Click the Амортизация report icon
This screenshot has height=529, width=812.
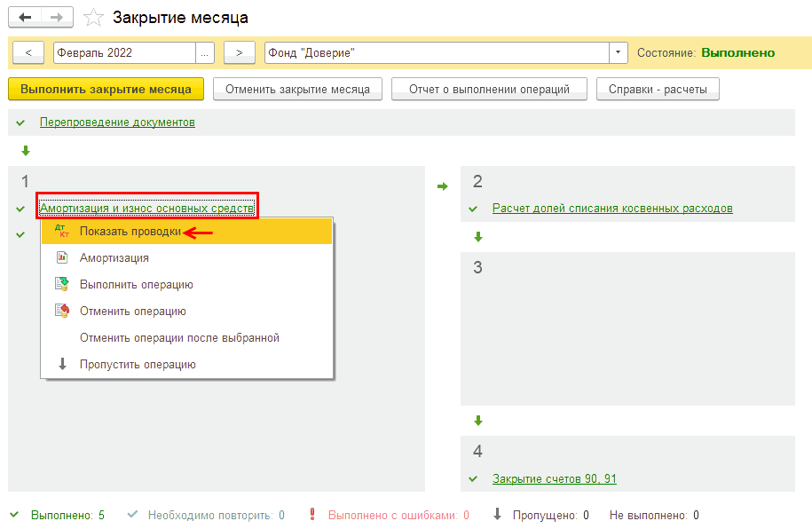point(61,258)
